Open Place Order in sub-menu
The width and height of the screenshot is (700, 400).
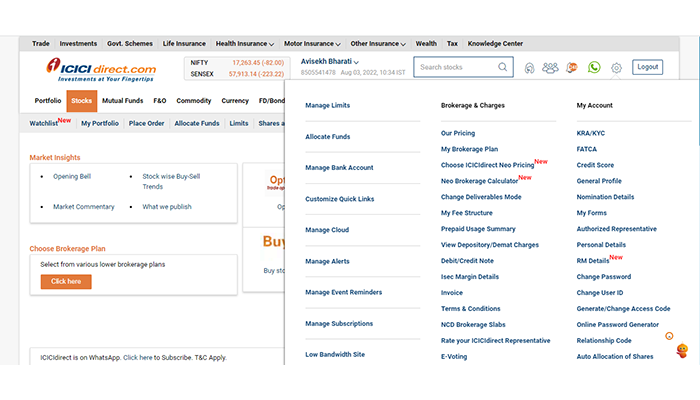point(146,123)
